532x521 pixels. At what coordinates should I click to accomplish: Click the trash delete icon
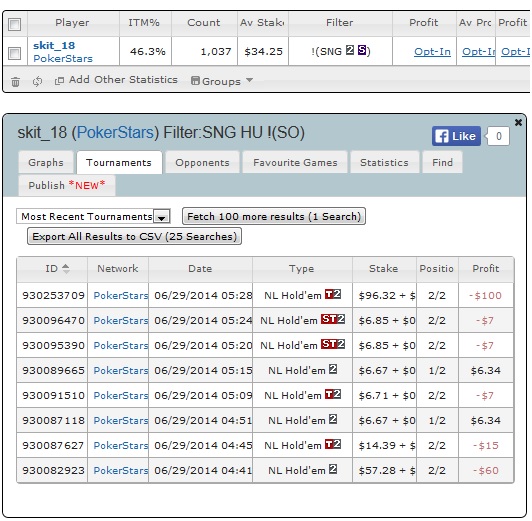pos(15,82)
